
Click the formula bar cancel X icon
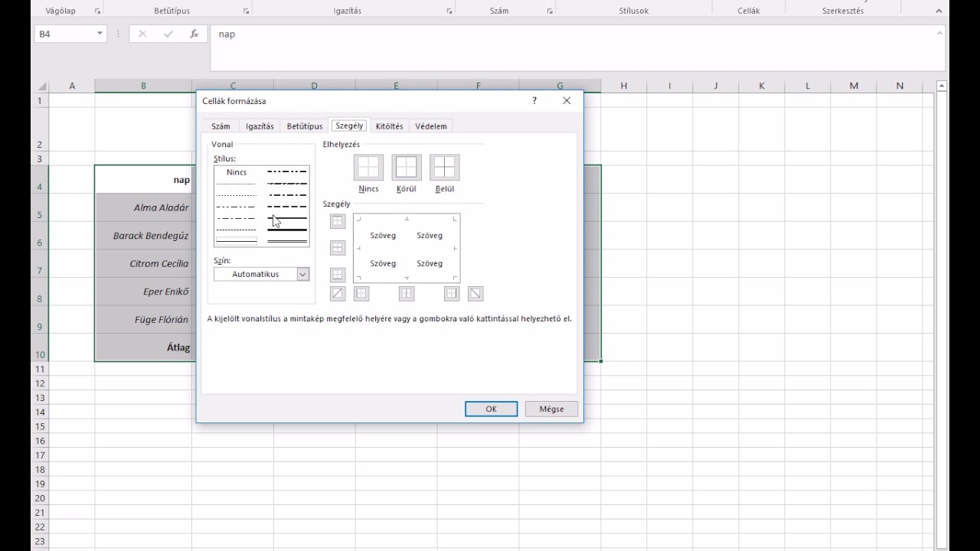coord(142,34)
